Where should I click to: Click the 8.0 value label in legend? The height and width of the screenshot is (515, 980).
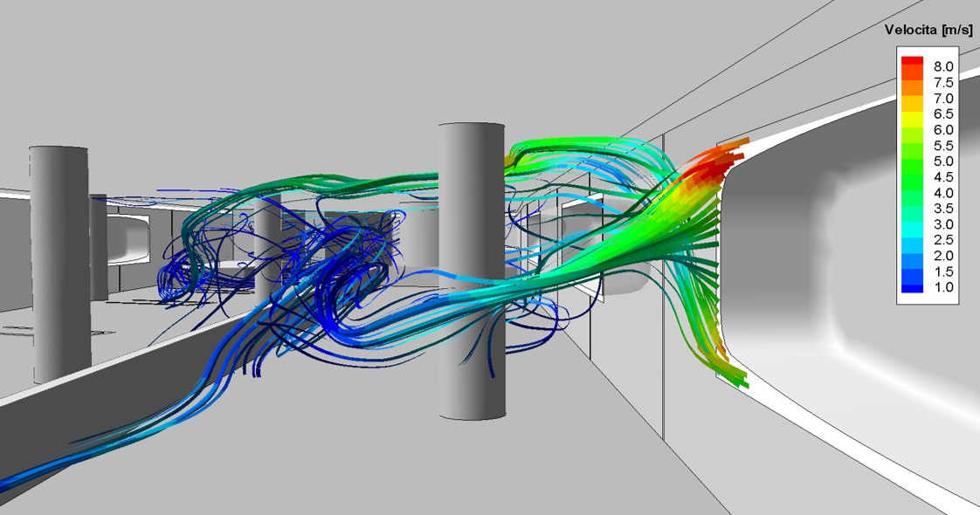point(943,66)
